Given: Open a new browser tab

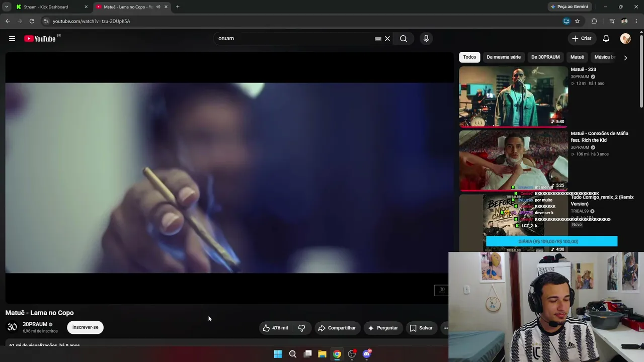Looking at the screenshot, I should click(x=178, y=7).
